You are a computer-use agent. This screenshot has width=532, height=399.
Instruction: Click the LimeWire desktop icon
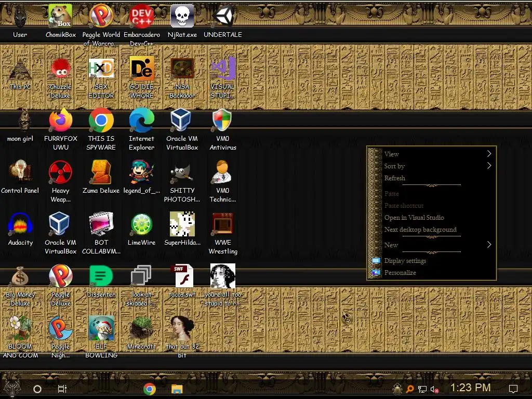pyautogui.click(x=141, y=224)
